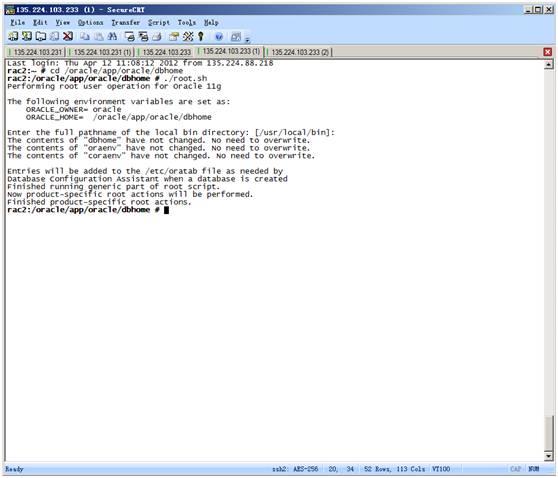
Task: Click the blue Help toolbar icon
Action: (x=219, y=36)
